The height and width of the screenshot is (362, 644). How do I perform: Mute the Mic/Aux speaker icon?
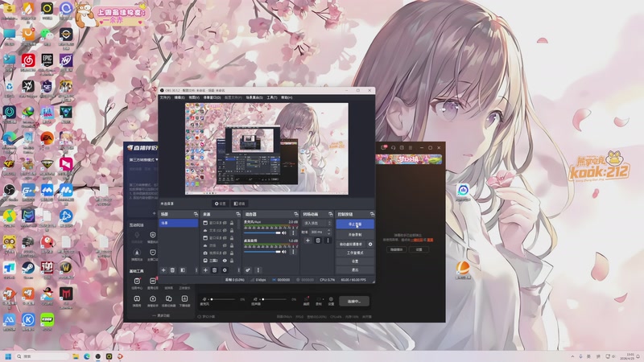[x=284, y=232]
